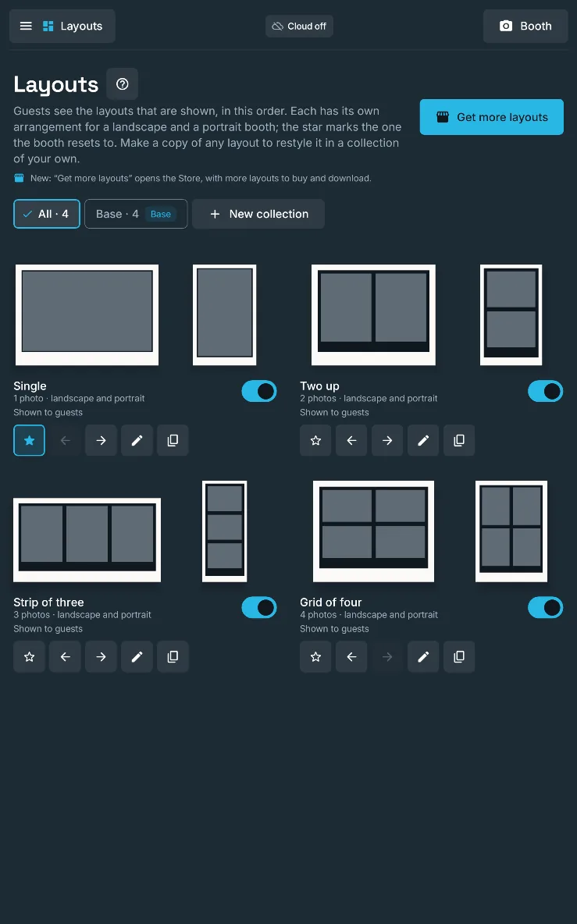This screenshot has width=577, height=924.
Task: Copy the Single layout
Action: coord(173,440)
